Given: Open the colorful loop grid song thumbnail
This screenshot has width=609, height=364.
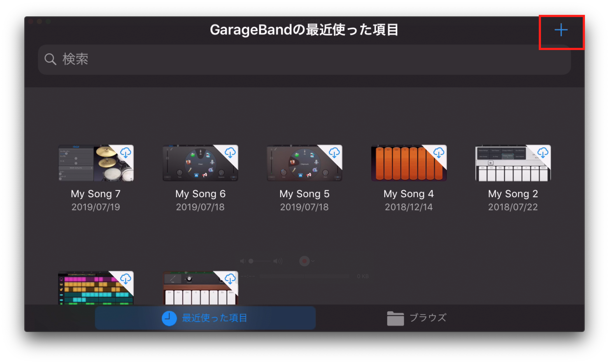Looking at the screenshot, I should tap(96, 288).
